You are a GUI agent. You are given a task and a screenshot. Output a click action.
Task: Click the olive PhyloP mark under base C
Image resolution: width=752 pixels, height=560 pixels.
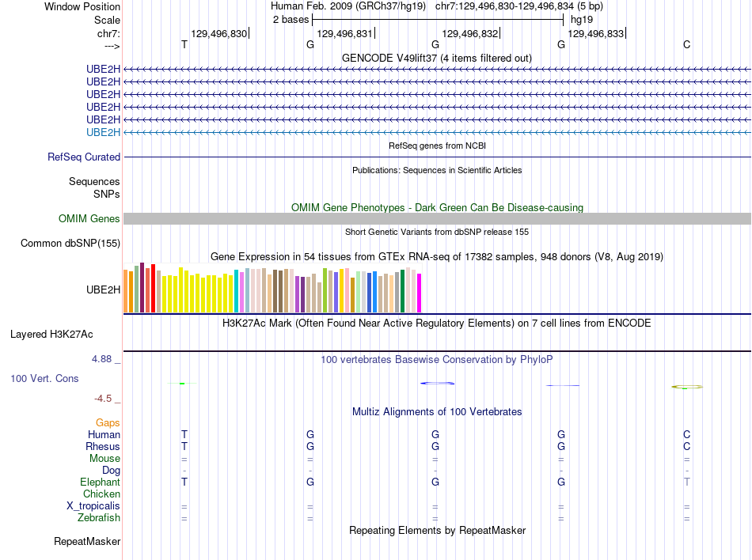(687, 387)
